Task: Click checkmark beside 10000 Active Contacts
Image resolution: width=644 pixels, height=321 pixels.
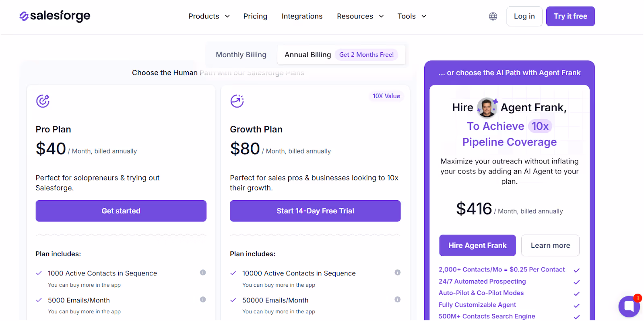Action: coord(233,273)
